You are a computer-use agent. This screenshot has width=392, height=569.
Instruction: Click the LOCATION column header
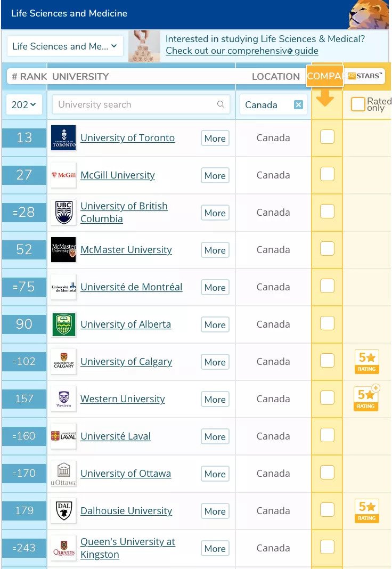point(275,77)
